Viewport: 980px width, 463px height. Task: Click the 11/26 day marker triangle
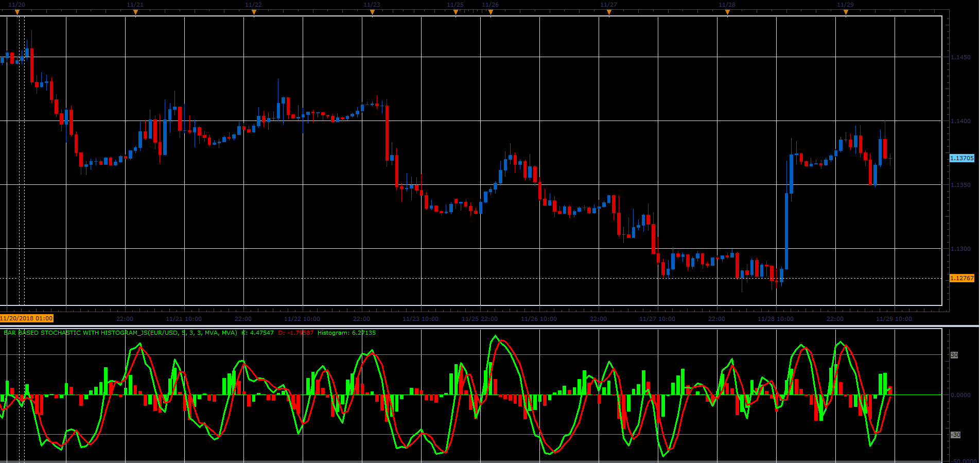pos(491,12)
